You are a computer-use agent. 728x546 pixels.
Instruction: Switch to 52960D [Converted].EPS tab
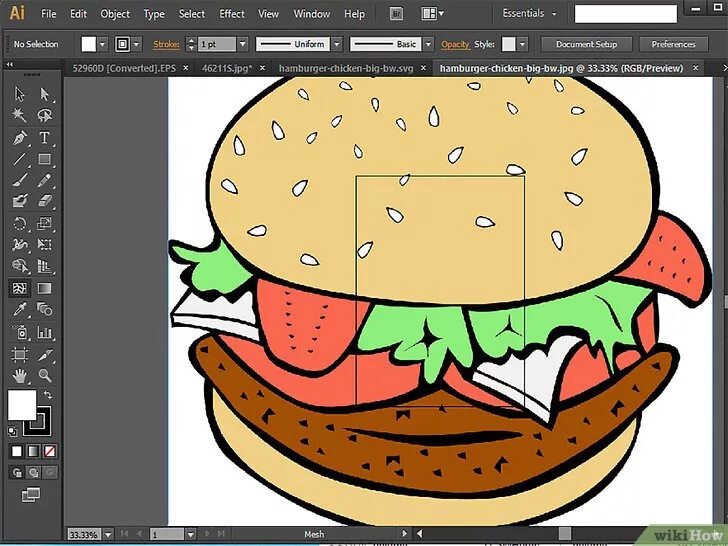click(x=124, y=68)
